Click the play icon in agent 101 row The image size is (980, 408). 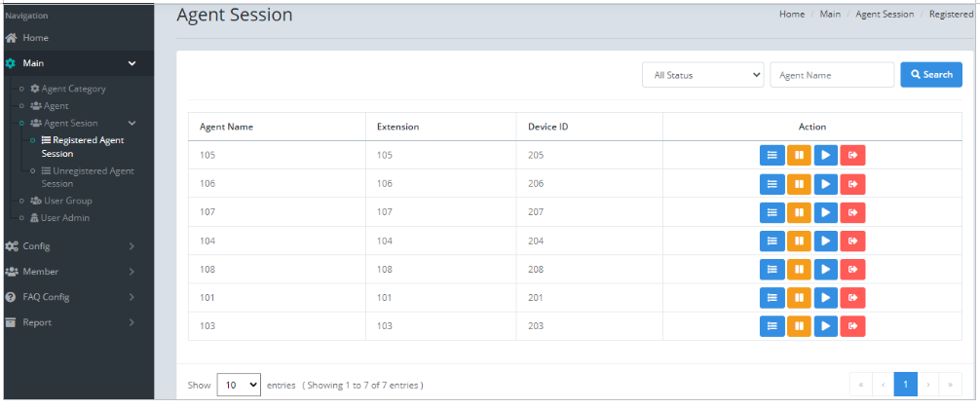pos(826,298)
